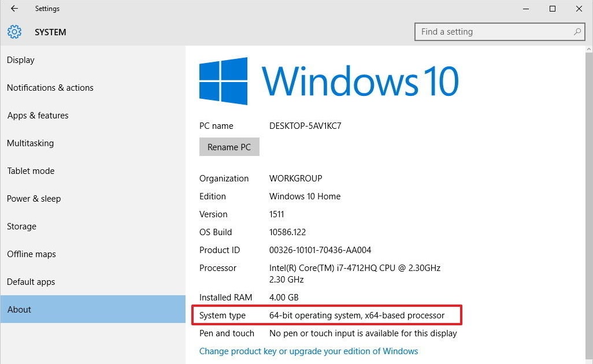Click the version value 1511
The width and height of the screenshot is (593, 364).
coord(276,214)
